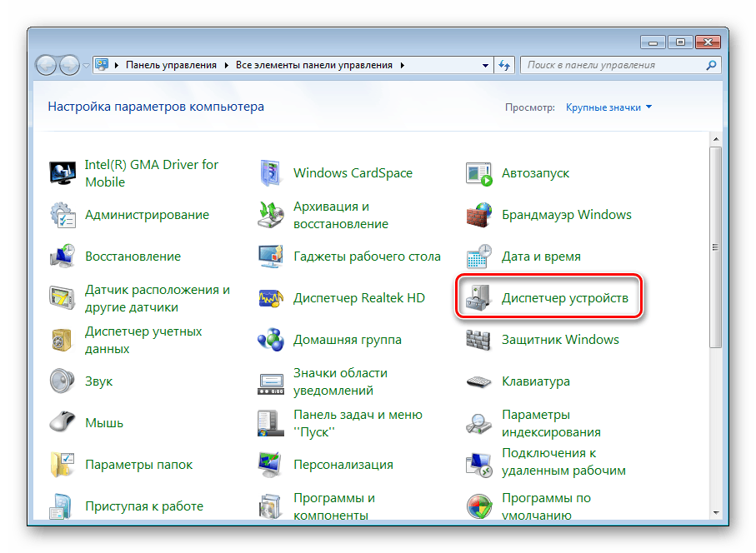
Task: Click the Панель управления breadcrumb
Action: tap(171, 65)
